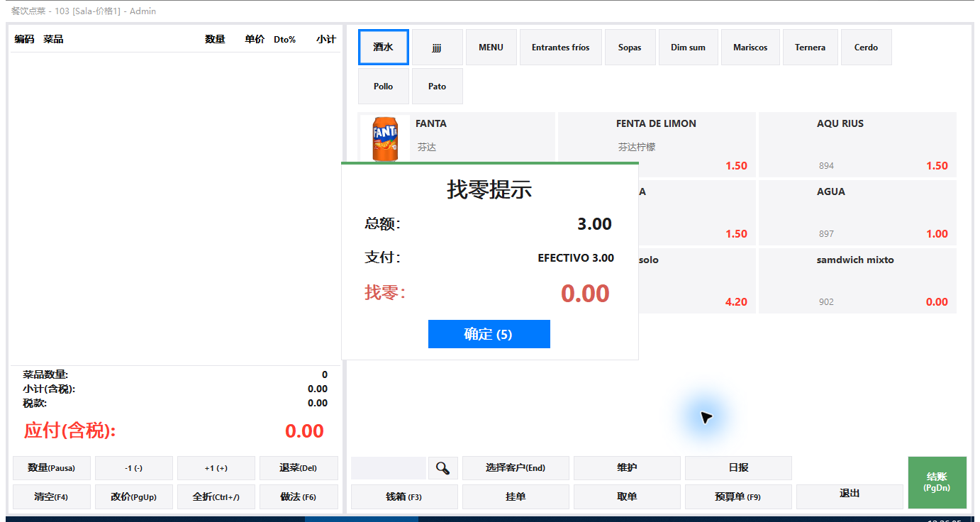Click the 数量(Pausa) quantity button
Viewport: 980px width, 522px height.
coord(51,468)
